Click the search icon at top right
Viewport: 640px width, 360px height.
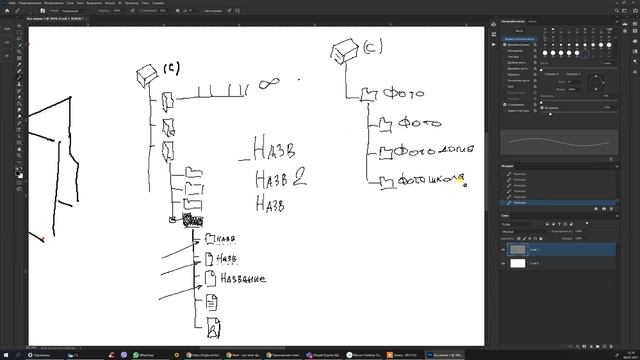pyautogui.click(x=617, y=11)
